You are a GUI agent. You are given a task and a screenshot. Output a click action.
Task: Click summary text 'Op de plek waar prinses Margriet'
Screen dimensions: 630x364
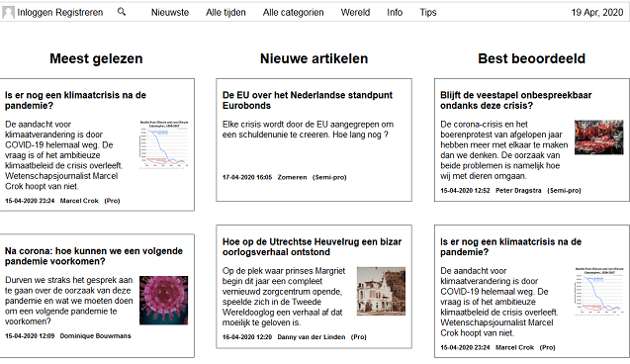coord(284,297)
